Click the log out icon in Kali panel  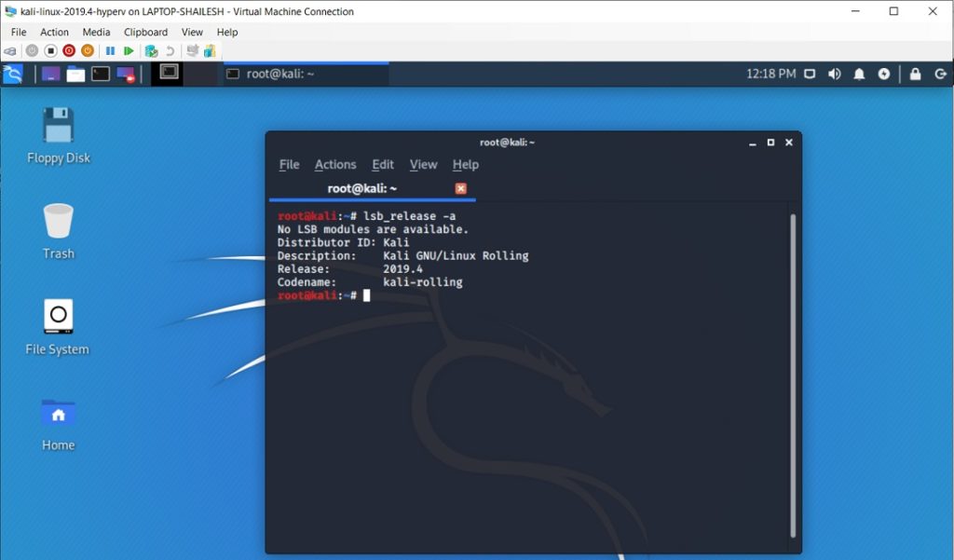click(941, 75)
